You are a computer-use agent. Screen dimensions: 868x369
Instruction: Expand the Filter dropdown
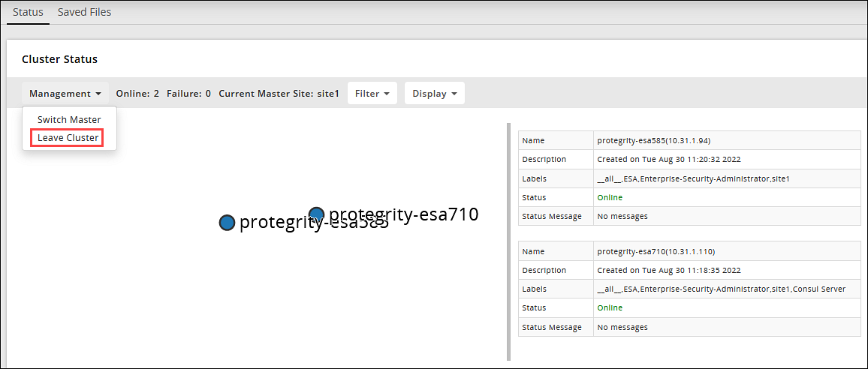click(x=372, y=94)
